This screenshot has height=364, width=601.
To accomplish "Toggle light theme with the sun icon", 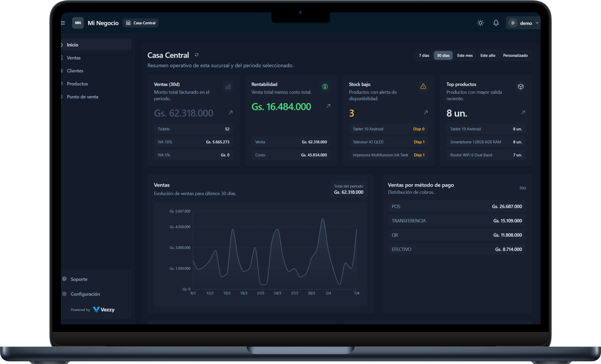I will tap(480, 23).
